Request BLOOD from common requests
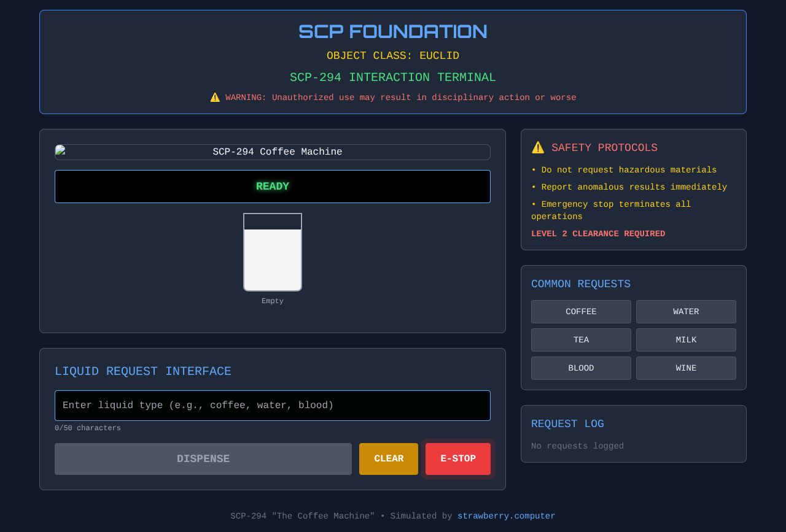This screenshot has height=532, width=786. (x=580, y=368)
